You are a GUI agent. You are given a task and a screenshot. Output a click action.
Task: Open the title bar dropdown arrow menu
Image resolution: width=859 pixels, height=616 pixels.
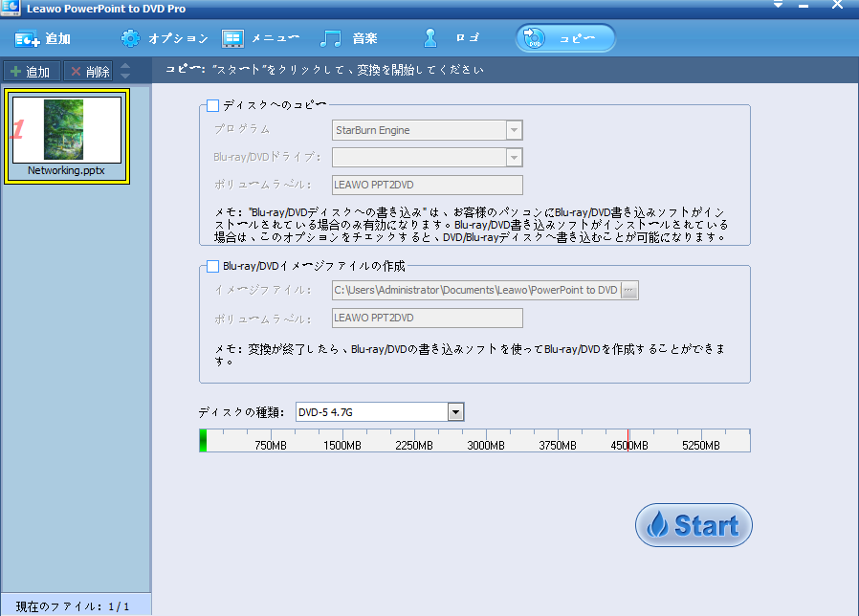778,5
